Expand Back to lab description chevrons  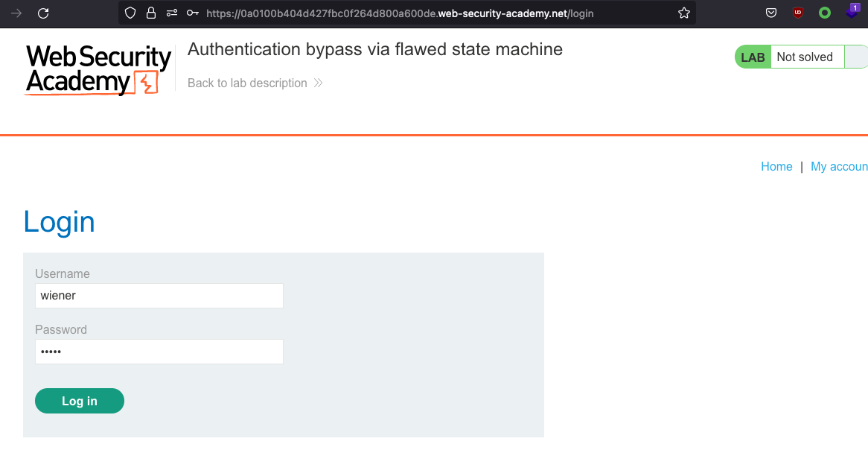pyautogui.click(x=318, y=83)
